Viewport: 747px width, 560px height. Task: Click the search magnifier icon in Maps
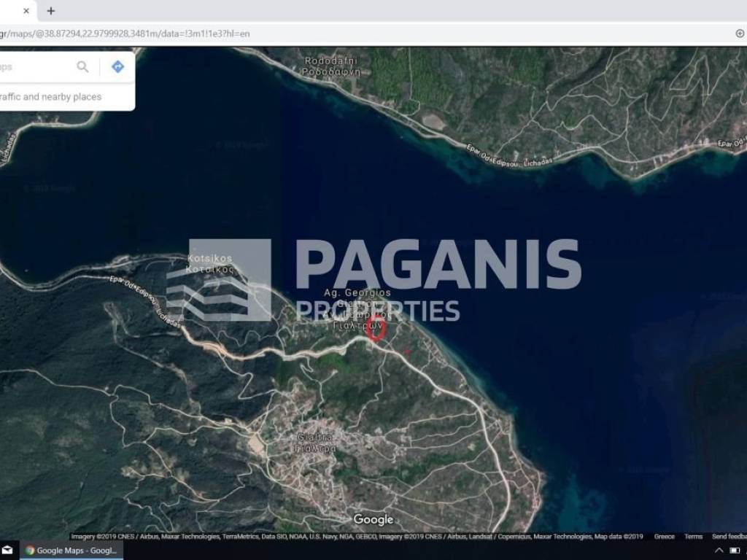coord(82,67)
